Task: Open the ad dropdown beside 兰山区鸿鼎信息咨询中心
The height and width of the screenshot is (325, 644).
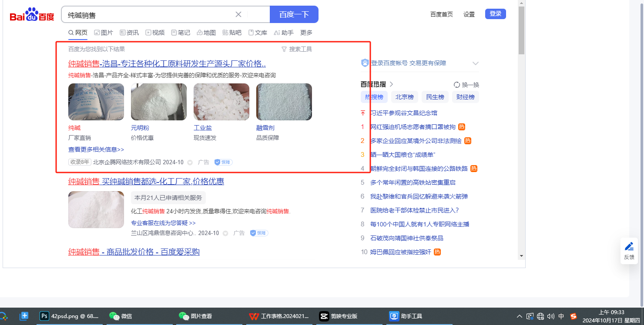Action: click(x=225, y=233)
